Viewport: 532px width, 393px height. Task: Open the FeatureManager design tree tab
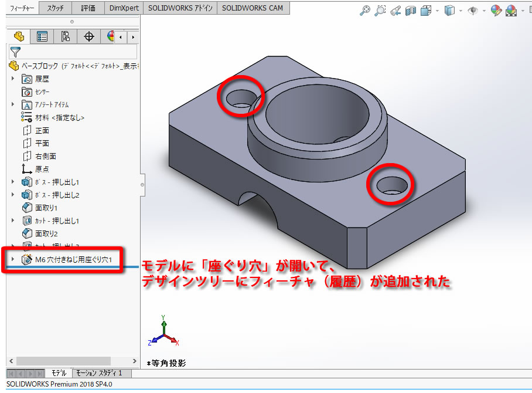coord(19,36)
